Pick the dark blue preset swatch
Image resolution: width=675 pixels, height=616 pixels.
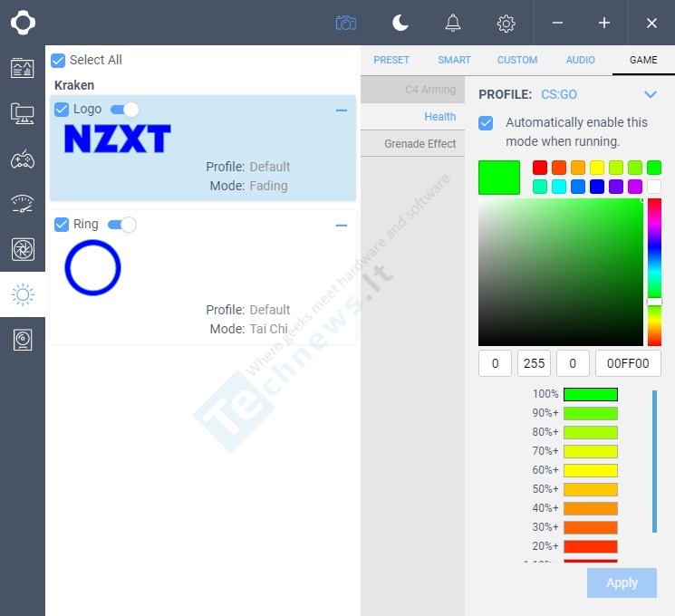[597, 187]
